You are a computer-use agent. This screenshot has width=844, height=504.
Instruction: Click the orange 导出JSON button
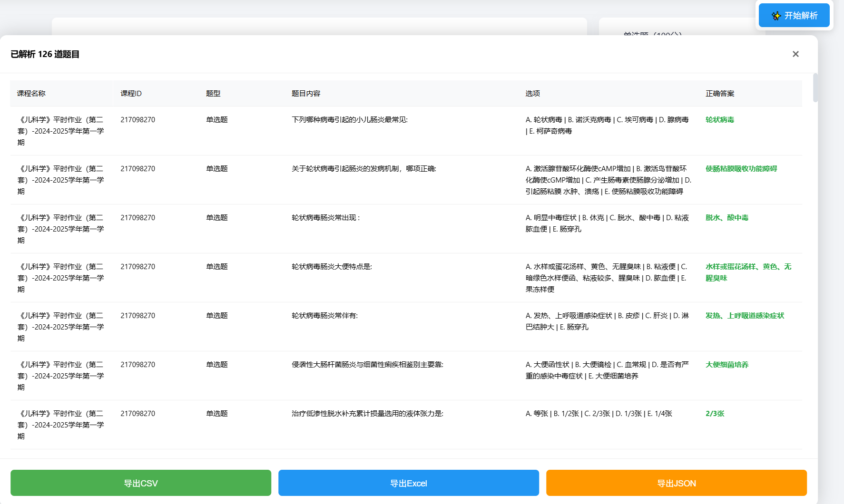tap(676, 483)
